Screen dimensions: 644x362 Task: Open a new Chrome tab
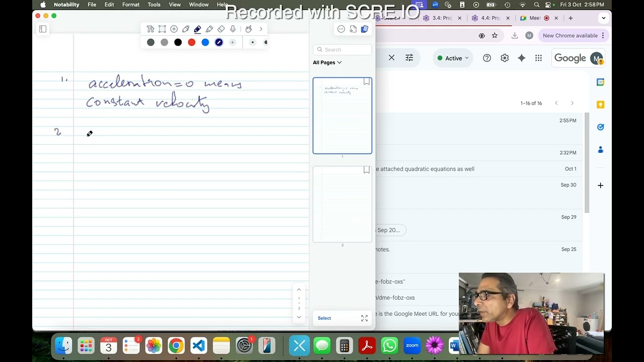tap(571, 18)
